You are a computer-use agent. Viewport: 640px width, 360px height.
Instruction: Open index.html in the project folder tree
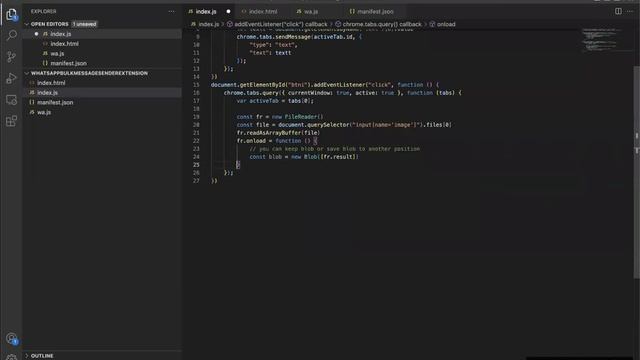(x=102, y=83)
